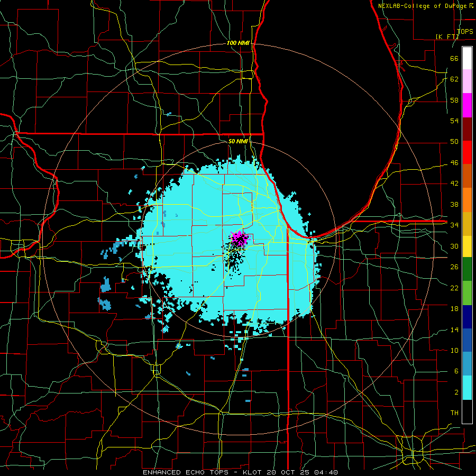Select the 10 legend value
This screenshot has height=476, width=476.
point(454,351)
